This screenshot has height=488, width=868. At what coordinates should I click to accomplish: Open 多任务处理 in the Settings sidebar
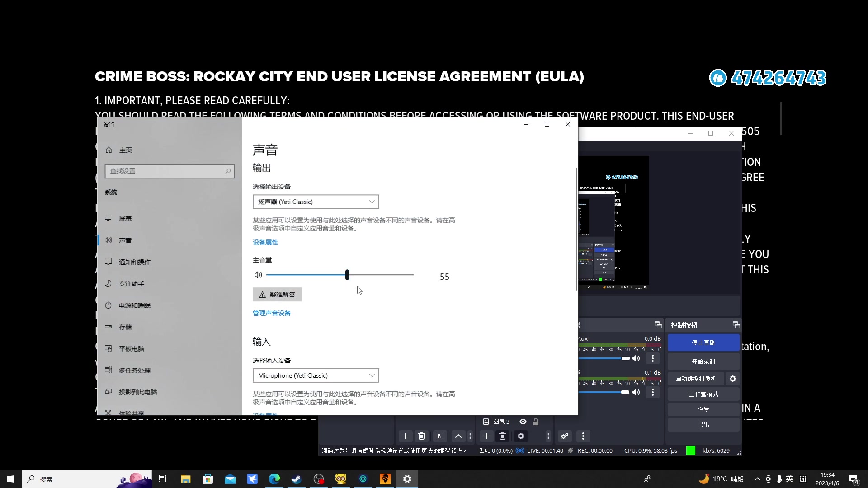[x=170, y=371]
